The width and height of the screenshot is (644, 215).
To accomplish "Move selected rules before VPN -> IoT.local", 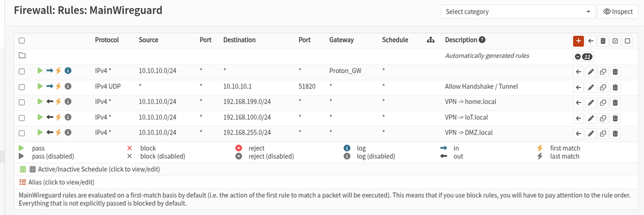I will tap(579, 118).
